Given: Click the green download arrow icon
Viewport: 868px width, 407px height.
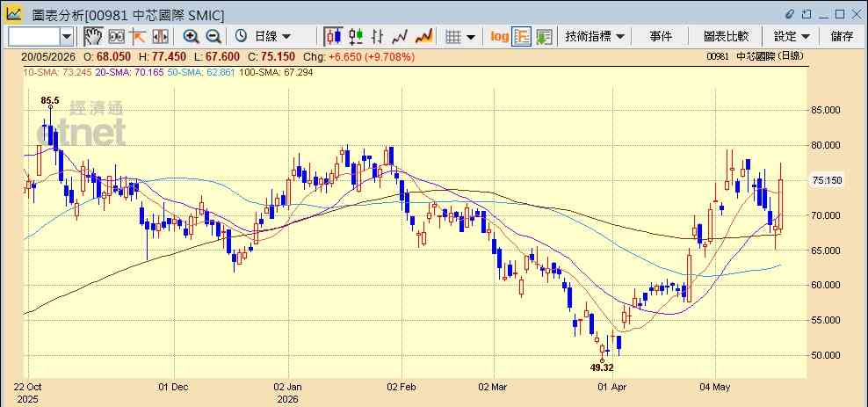Looking at the screenshot, I should tap(544, 37).
